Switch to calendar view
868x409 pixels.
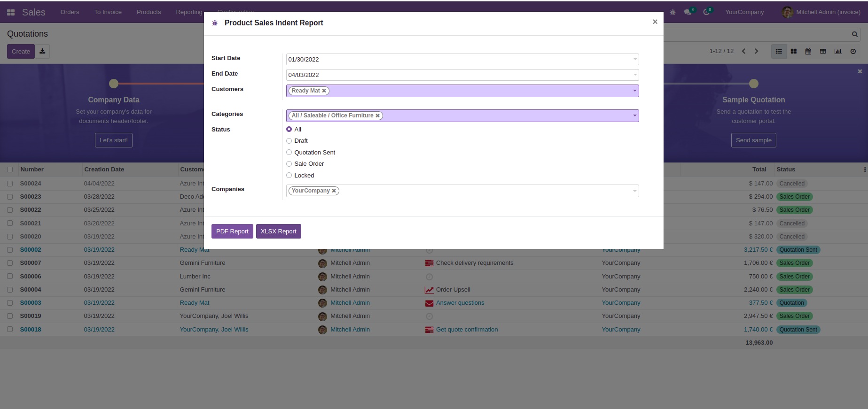[808, 52]
